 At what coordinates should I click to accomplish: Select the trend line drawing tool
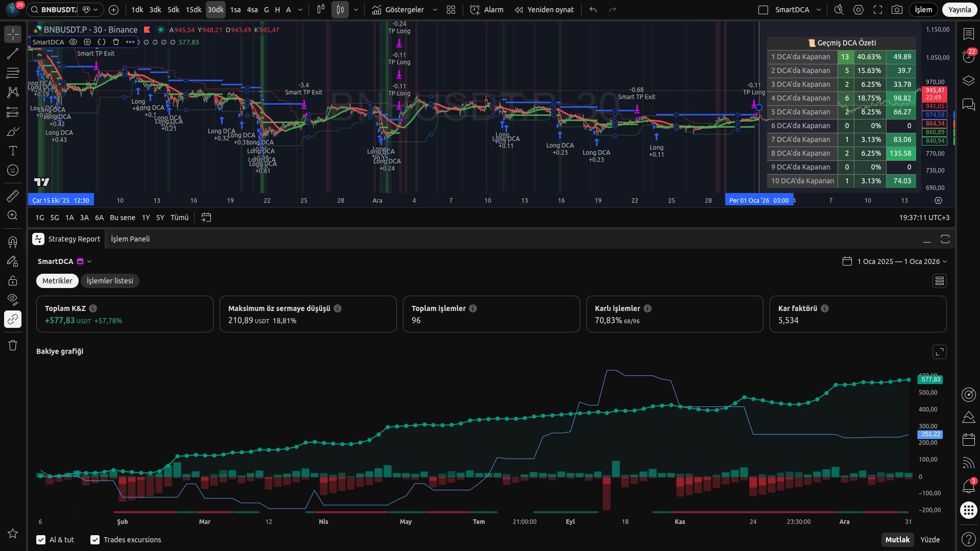point(13,54)
